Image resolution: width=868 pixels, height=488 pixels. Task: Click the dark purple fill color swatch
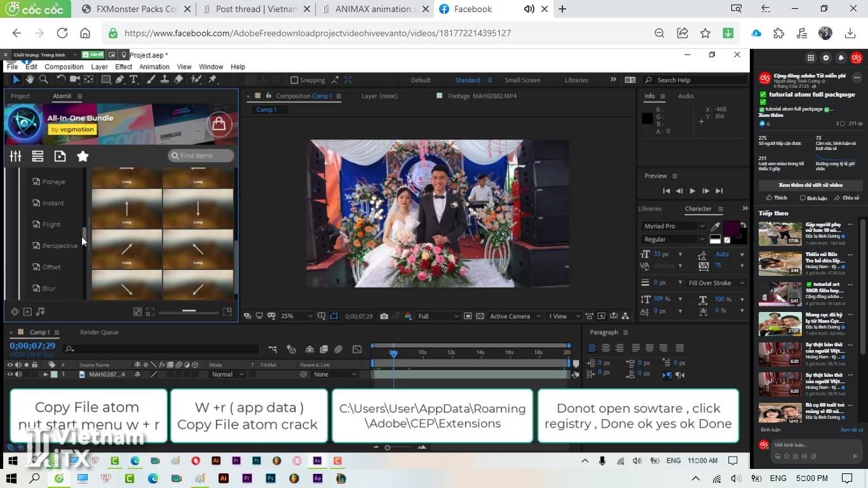731,227
